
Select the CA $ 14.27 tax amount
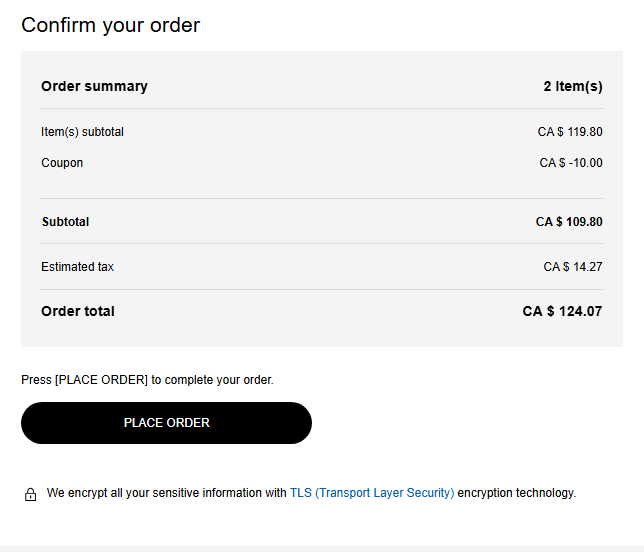pyautogui.click(x=573, y=267)
